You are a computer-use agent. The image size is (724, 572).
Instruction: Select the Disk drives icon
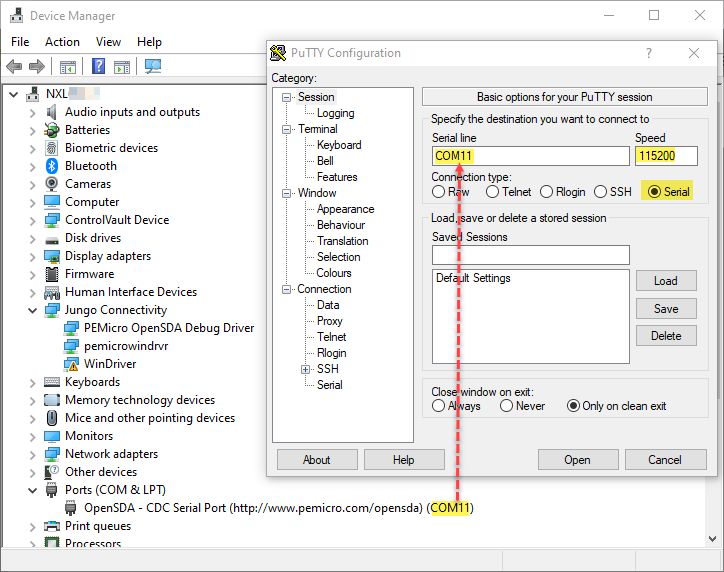click(52, 240)
